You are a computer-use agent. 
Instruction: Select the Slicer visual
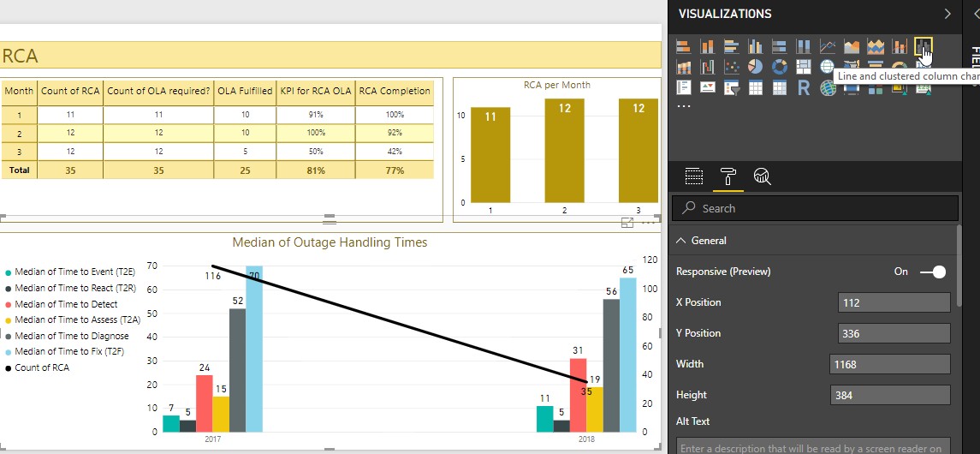tap(731, 87)
